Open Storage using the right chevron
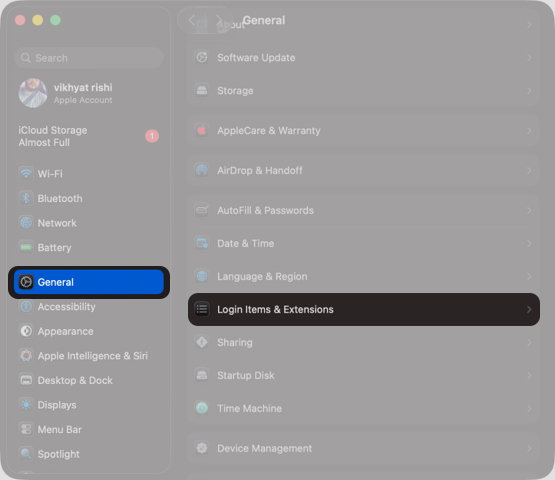The width and height of the screenshot is (555, 480). (x=529, y=91)
